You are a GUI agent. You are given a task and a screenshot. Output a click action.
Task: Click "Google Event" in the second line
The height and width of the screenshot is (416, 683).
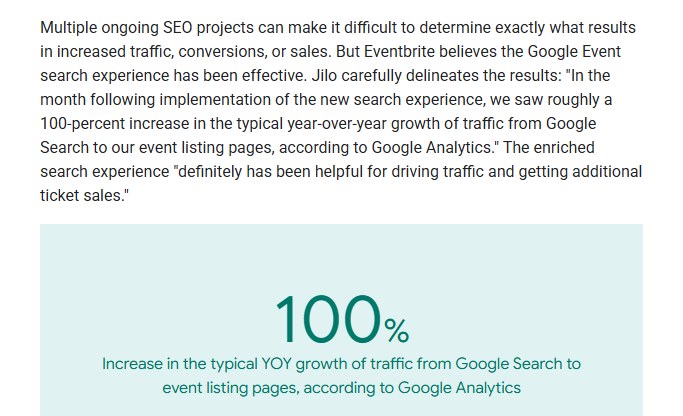pos(574,51)
